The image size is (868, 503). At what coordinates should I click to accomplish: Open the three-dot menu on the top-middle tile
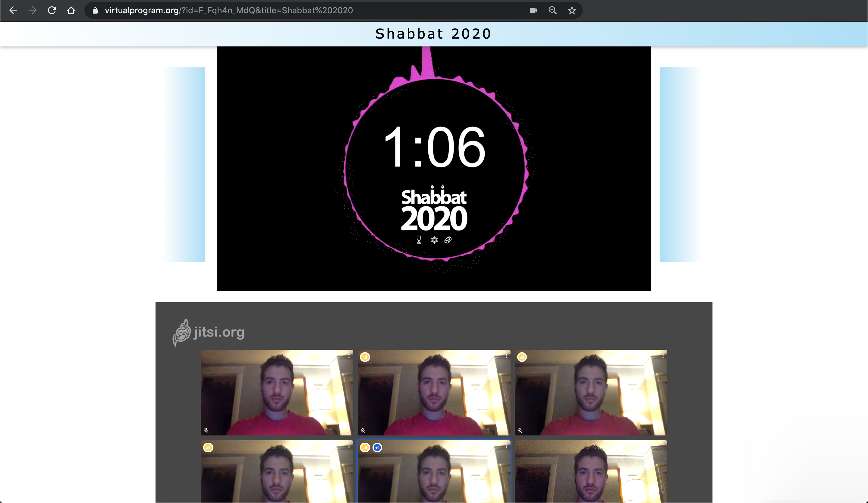pos(506,356)
